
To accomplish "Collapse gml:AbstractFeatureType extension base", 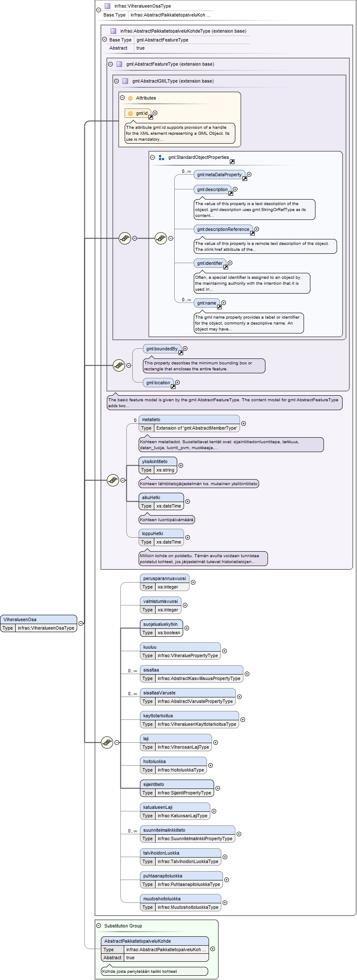I will point(110,64).
